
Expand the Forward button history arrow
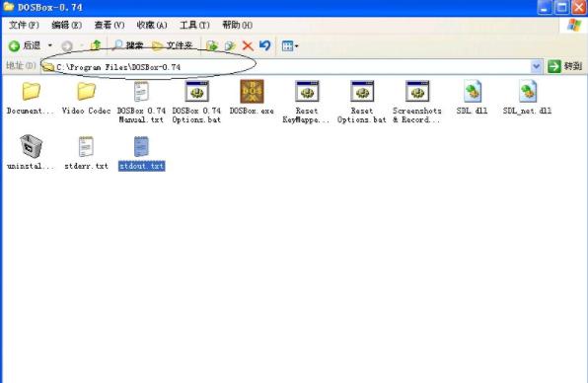pyautogui.click(x=81, y=46)
